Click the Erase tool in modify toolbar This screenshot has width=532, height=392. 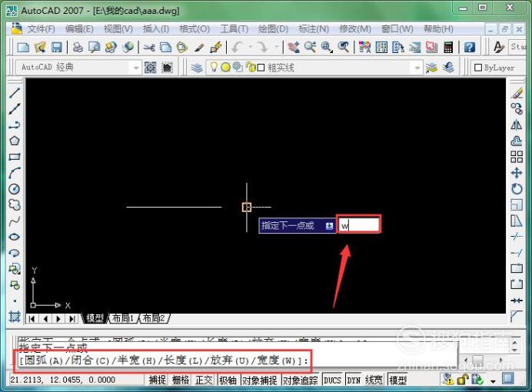coord(517,92)
